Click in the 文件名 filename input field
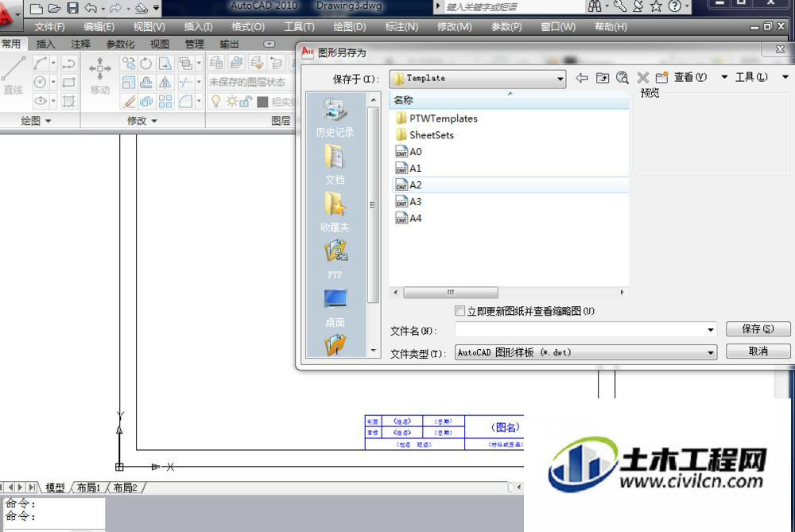Viewport: 795px width, 532px height. [580, 330]
